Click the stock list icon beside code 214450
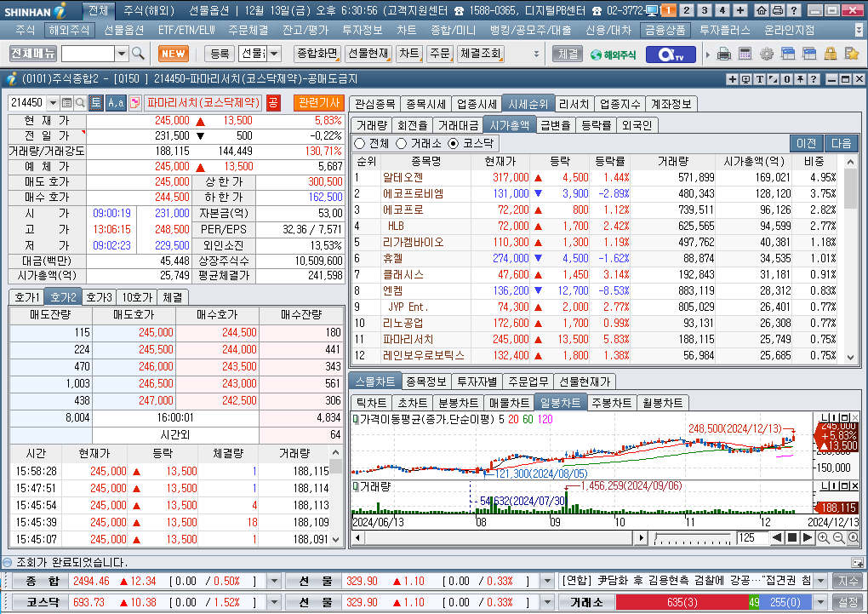The width and height of the screenshot is (868, 614). click(x=66, y=102)
